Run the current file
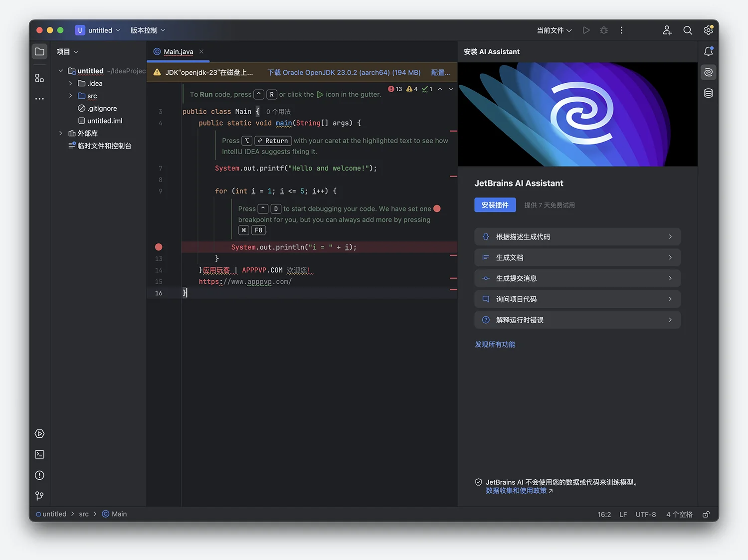 pyautogui.click(x=586, y=30)
